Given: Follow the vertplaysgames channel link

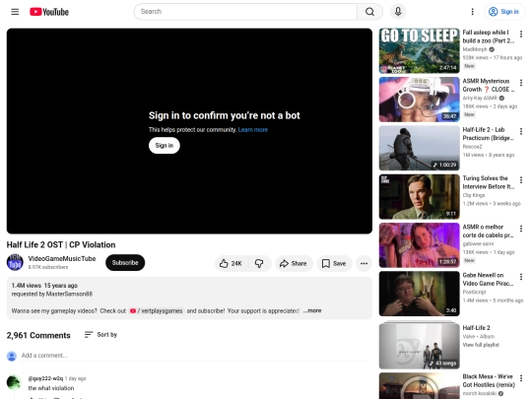Looking at the screenshot, I should tap(157, 310).
